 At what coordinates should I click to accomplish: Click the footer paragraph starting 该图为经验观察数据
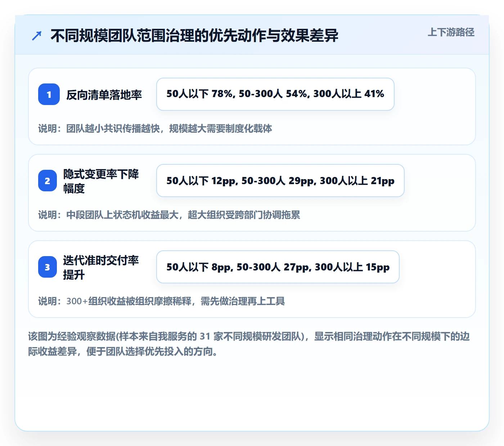(x=249, y=344)
